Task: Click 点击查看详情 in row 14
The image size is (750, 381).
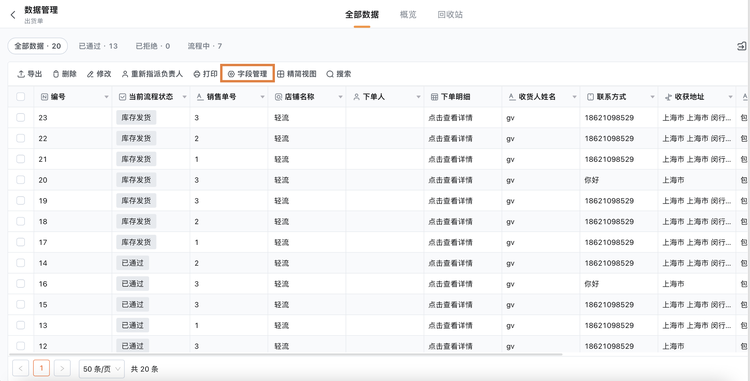Action: coord(450,263)
